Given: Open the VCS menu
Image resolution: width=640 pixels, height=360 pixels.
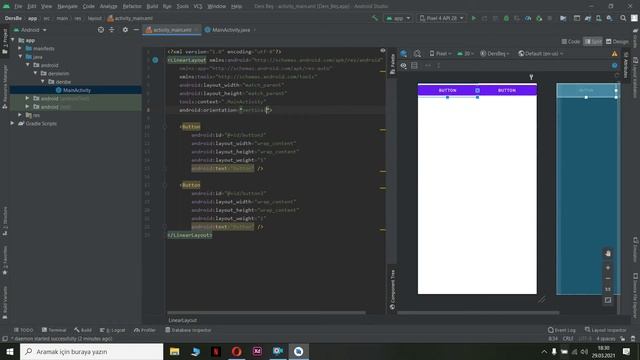Looking at the screenshot, I should pyautogui.click(x=198, y=6).
